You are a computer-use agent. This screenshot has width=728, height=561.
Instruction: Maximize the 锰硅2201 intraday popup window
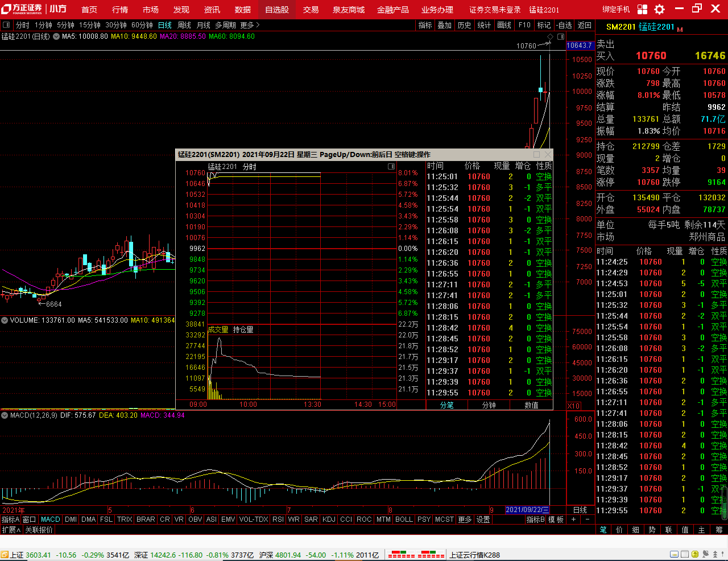click(536, 154)
